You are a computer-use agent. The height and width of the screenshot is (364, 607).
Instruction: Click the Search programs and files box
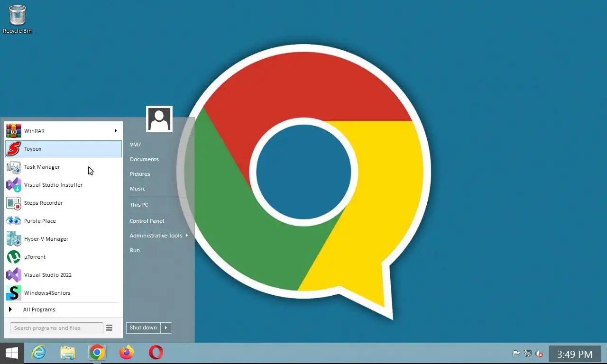click(56, 328)
